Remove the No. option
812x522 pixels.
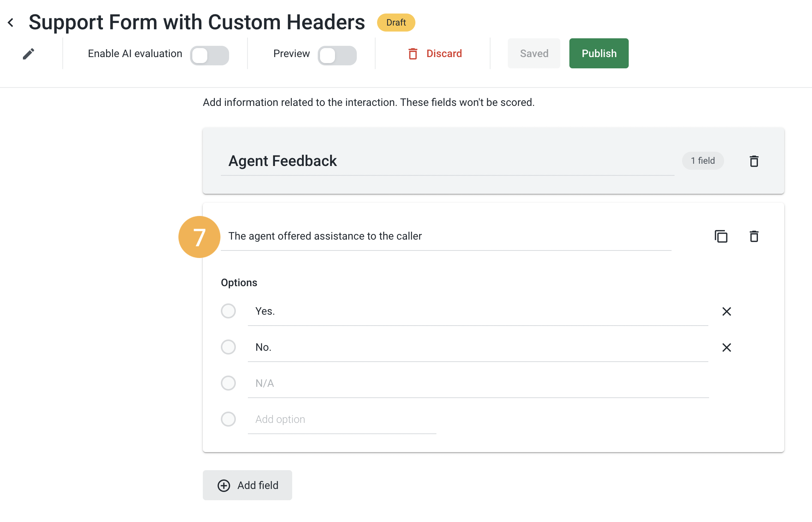727,347
